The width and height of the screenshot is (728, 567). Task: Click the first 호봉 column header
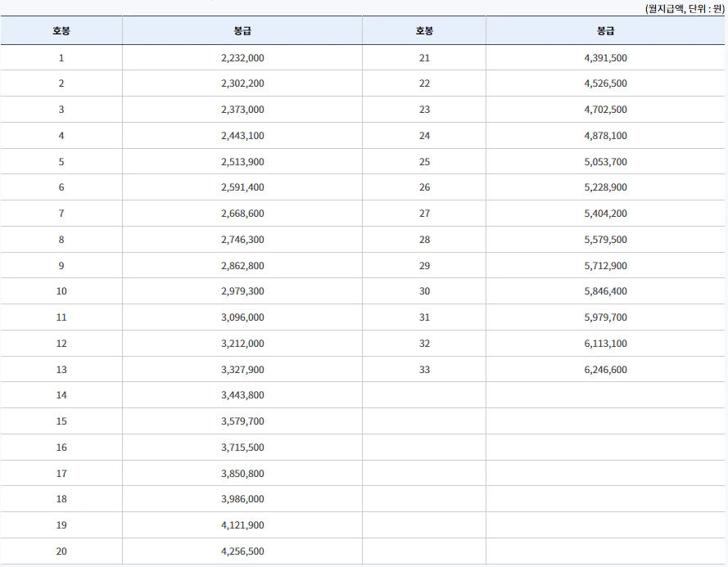[x=61, y=31]
